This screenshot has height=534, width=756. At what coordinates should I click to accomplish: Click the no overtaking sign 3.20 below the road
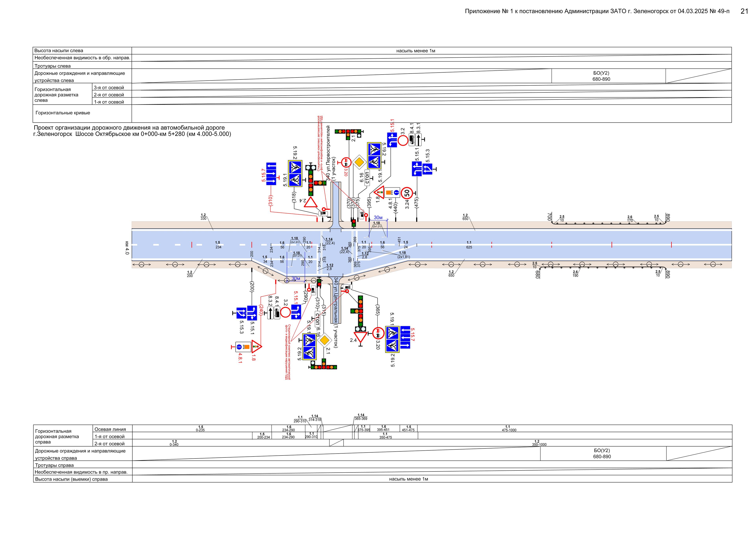378,333
